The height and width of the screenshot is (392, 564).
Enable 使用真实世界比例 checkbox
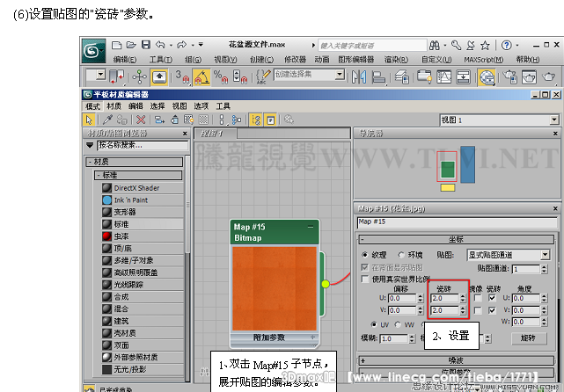pos(365,279)
